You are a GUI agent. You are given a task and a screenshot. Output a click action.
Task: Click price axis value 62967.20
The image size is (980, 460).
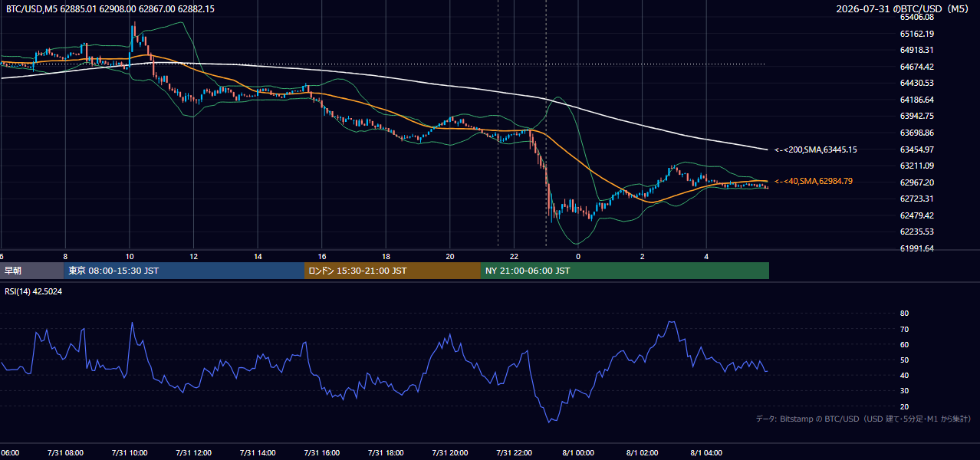(x=916, y=182)
